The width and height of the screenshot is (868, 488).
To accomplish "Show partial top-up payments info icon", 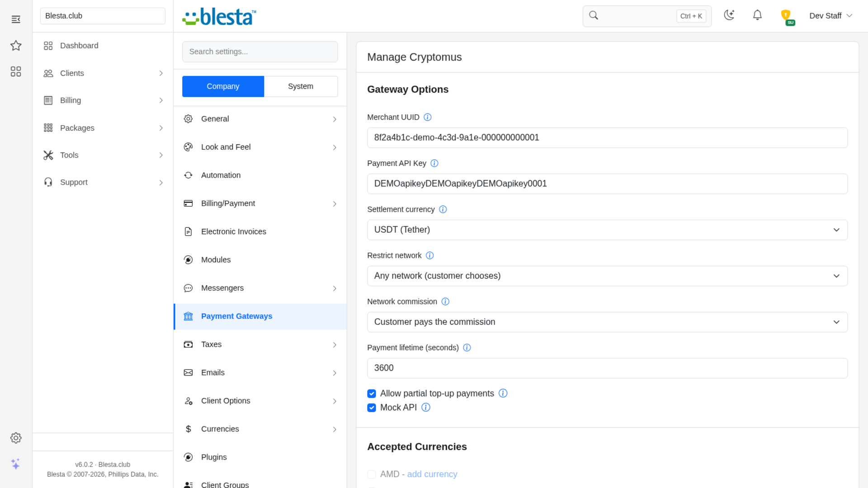I will point(503,394).
